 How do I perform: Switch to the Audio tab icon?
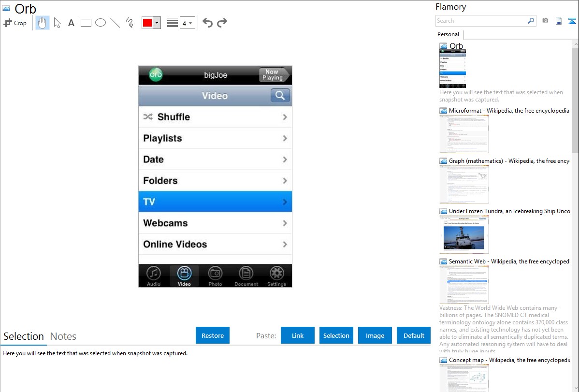pos(154,276)
